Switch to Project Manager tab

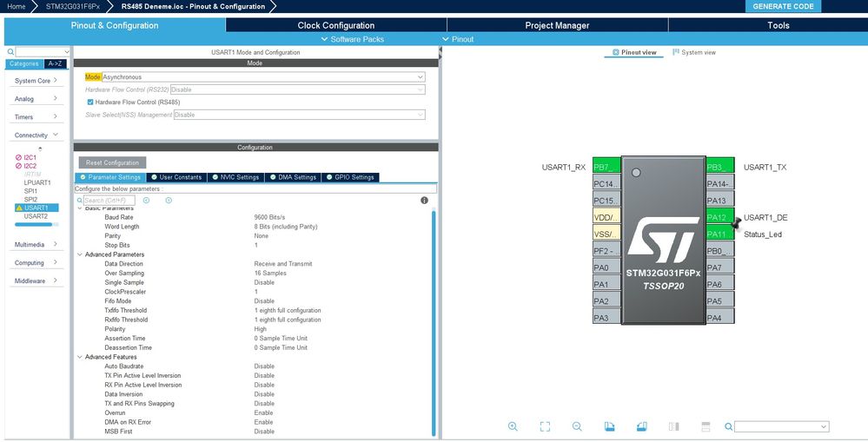coord(557,25)
